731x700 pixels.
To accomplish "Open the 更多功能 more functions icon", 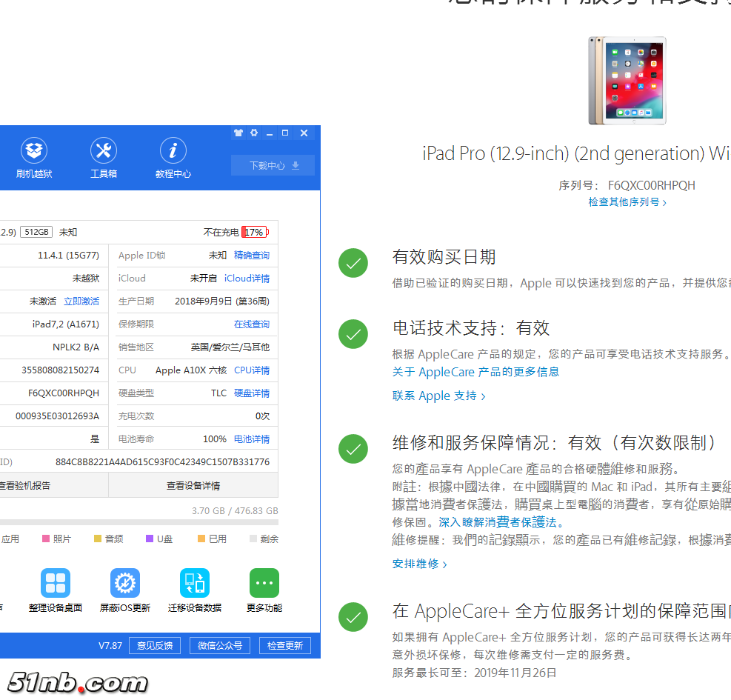I will point(264,584).
